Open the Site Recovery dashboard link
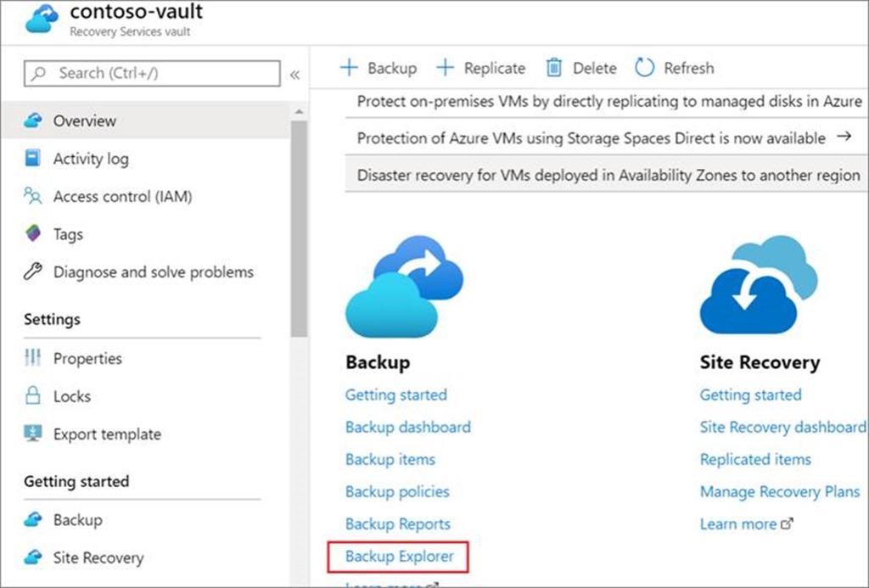 (782, 427)
